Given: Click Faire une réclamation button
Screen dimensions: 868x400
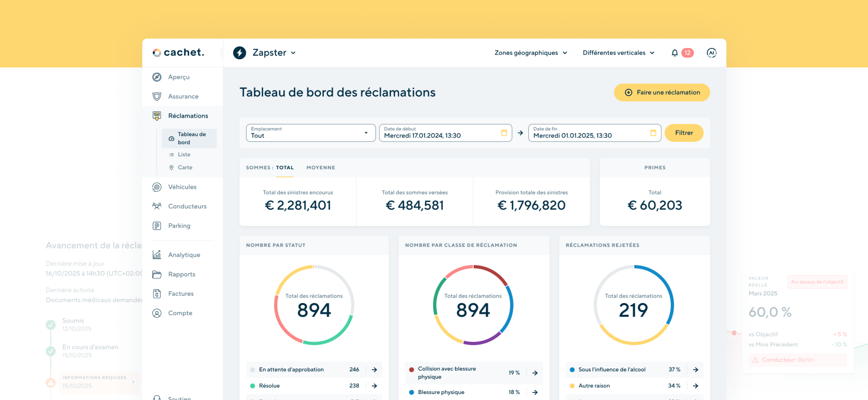Looking at the screenshot, I should pyautogui.click(x=662, y=92).
